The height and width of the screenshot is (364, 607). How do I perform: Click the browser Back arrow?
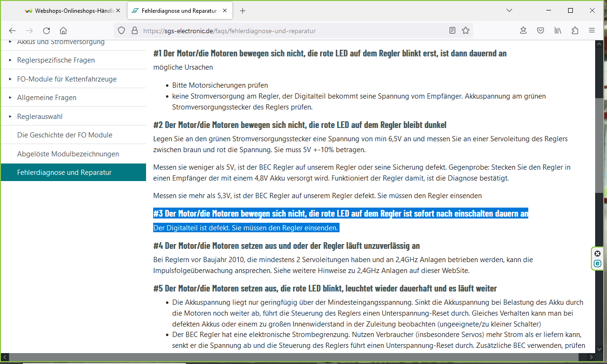click(13, 30)
